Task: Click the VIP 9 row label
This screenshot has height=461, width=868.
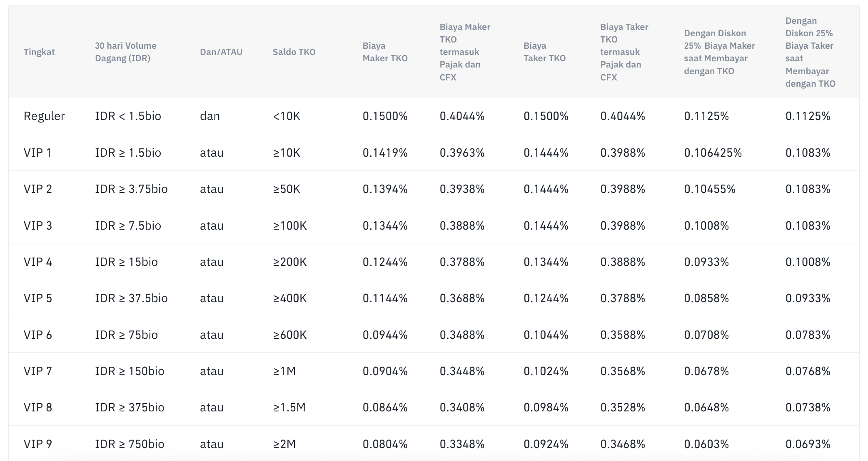Action: tap(38, 444)
